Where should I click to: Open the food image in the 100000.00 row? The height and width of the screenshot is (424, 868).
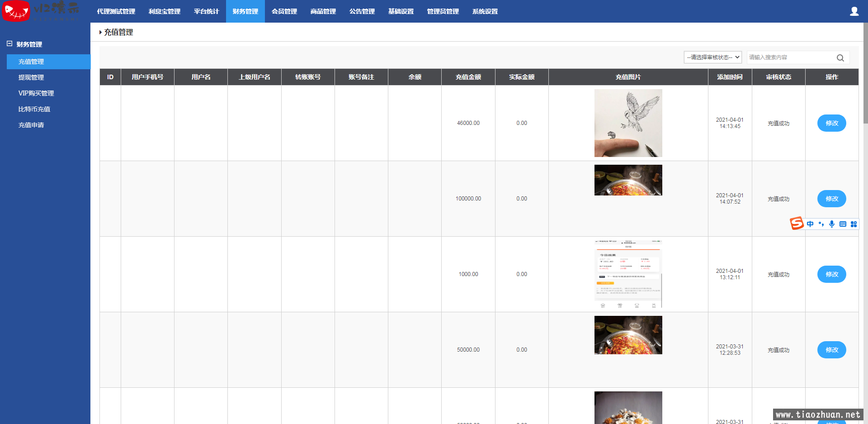coord(628,180)
